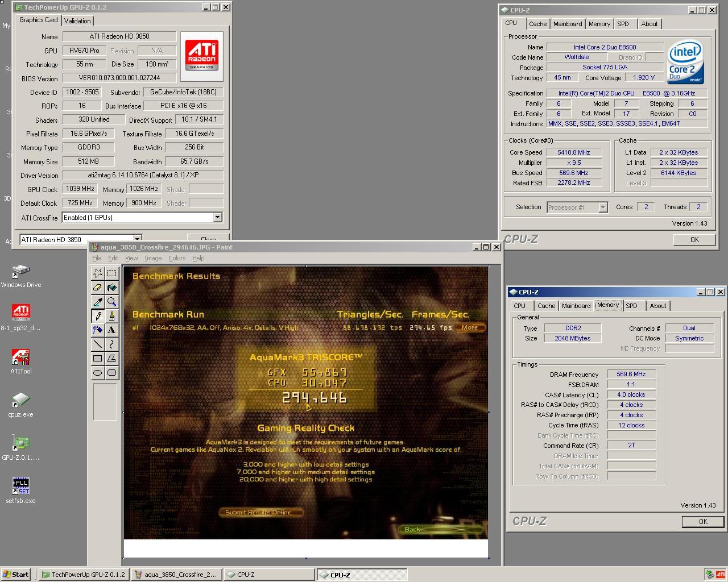This screenshot has width=728, height=582.
Task: Select the Ellipse tool in Paint
Action: coord(98,372)
